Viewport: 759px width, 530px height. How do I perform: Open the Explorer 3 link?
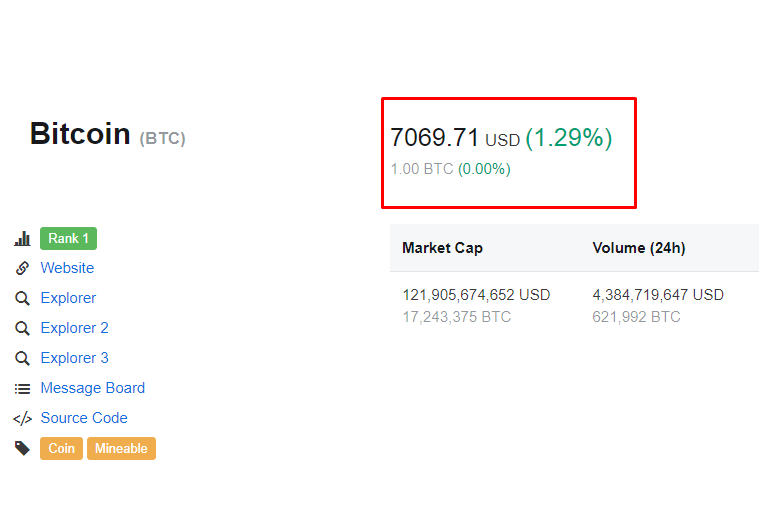[x=75, y=358]
